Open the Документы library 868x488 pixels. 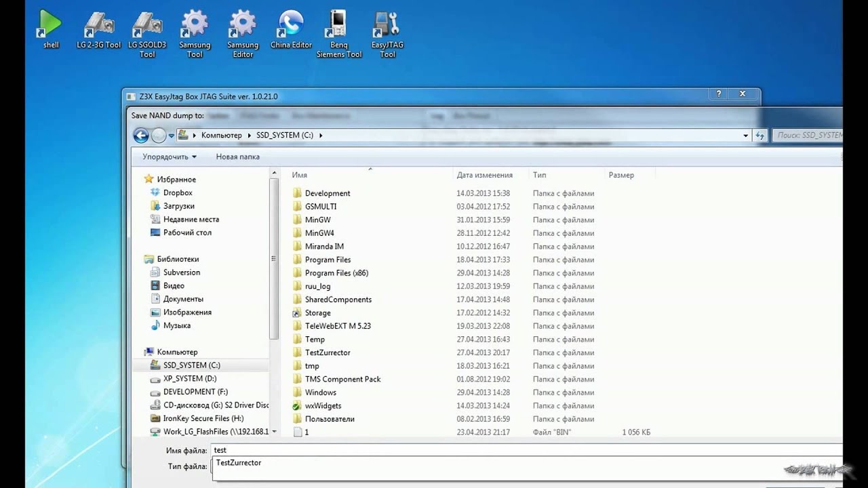tap(183, 299)
